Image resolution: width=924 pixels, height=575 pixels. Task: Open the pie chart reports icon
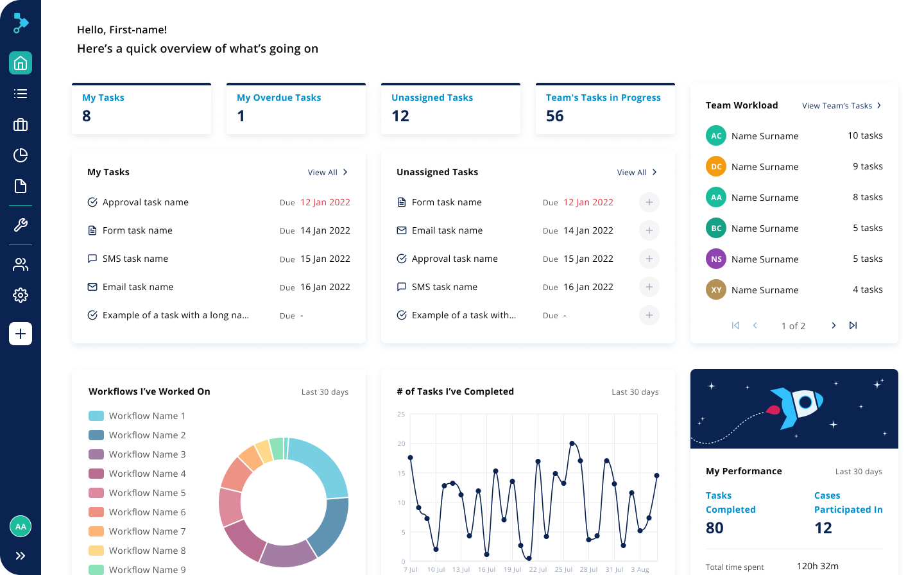pos(21,155)
